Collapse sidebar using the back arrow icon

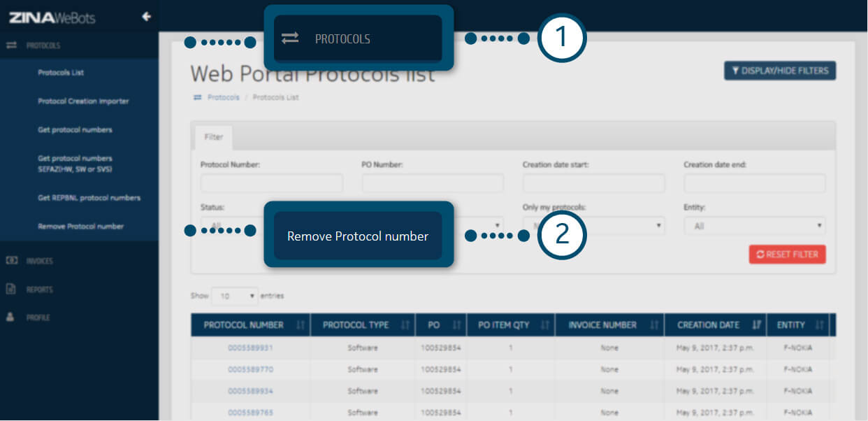[x=146, y=17]
